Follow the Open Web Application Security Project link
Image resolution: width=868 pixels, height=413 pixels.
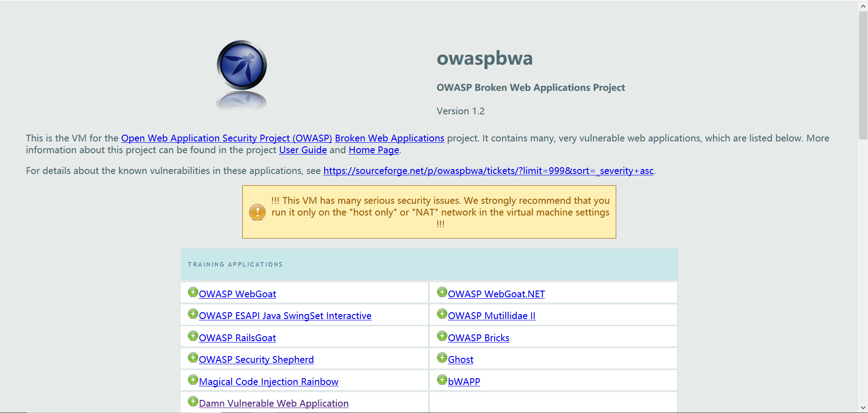[x=226, y=138]
